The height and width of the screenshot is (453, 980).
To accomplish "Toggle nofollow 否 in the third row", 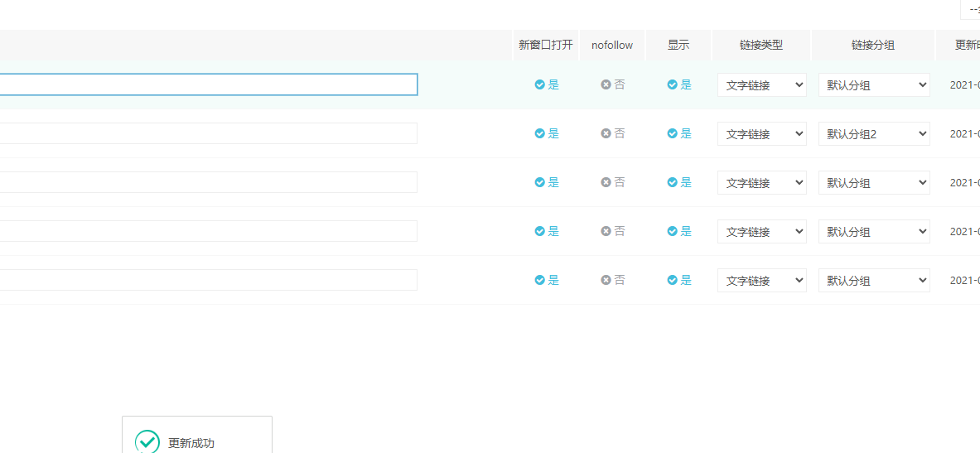I will coord(612,182).
